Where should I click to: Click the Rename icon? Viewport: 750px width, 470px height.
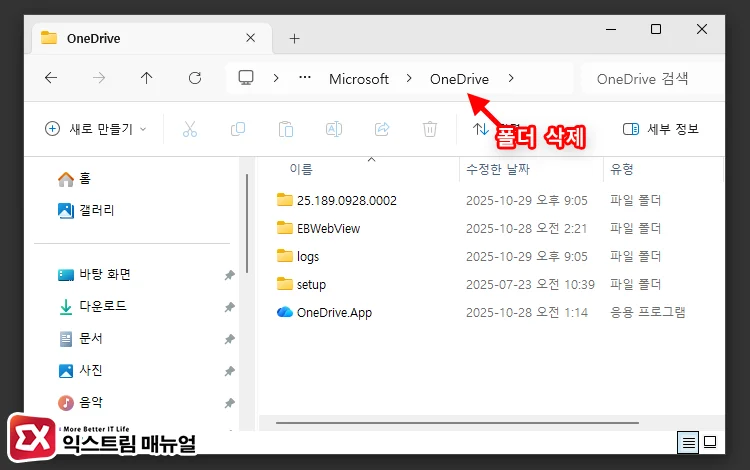(x=334, y=129)
